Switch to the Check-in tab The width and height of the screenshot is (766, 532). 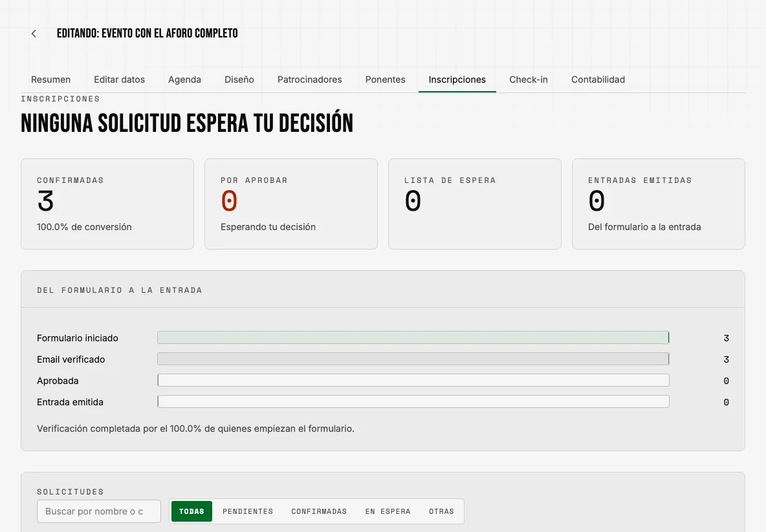529,80
